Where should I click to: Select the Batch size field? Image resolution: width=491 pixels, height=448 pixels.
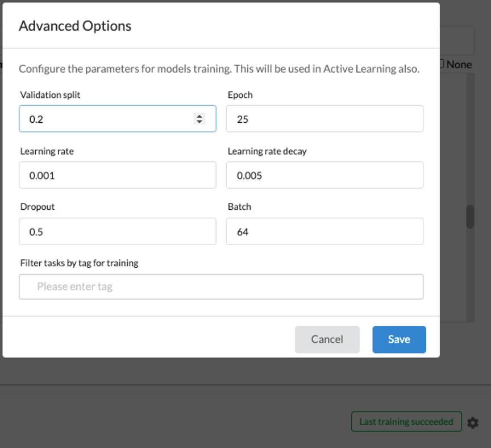click(x=324, y=231)
